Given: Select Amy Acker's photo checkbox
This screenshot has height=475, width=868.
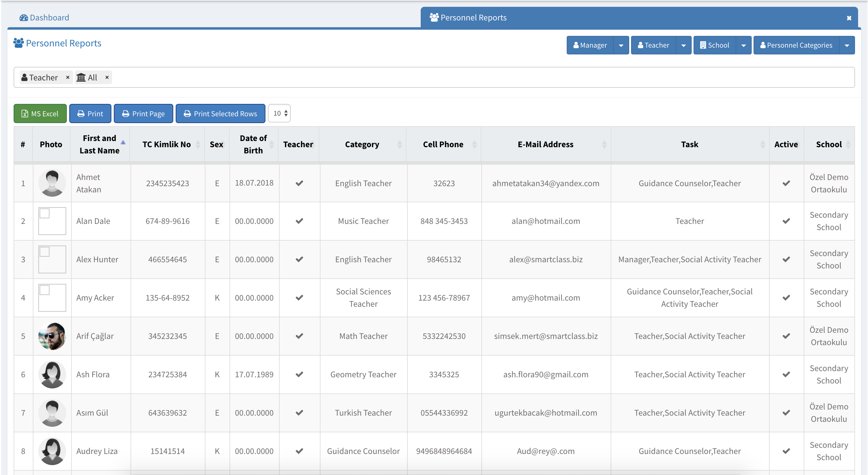Looking at the screenshot, I should pos(45,290).
